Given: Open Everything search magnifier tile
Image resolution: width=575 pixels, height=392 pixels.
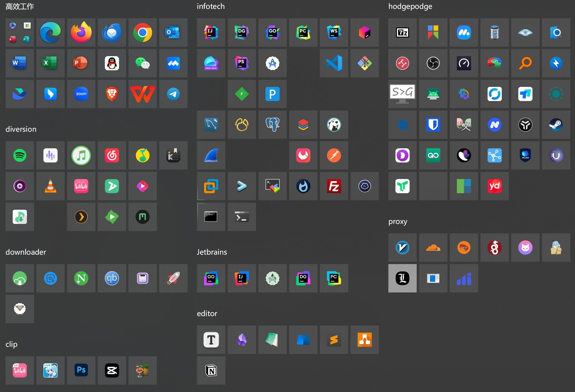Looking at the screenshot, I should pyautogui.click(x=525, y=63).
